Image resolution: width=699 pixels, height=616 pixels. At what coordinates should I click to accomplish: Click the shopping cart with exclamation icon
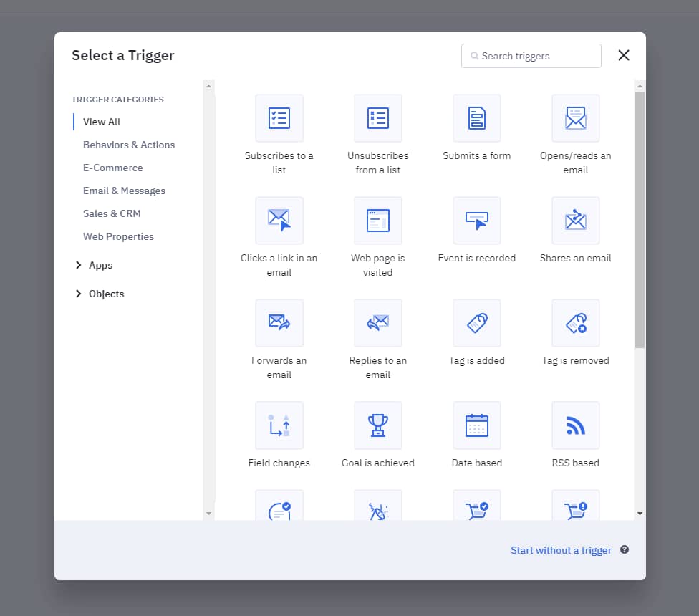coord(576,506)
